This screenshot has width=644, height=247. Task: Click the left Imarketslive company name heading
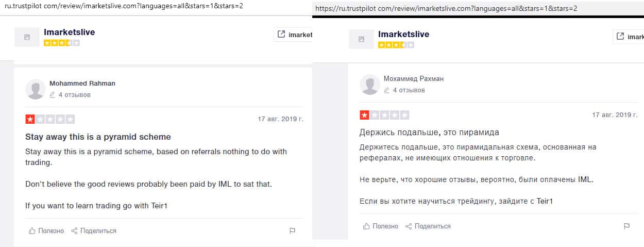(x=69, y=32)
